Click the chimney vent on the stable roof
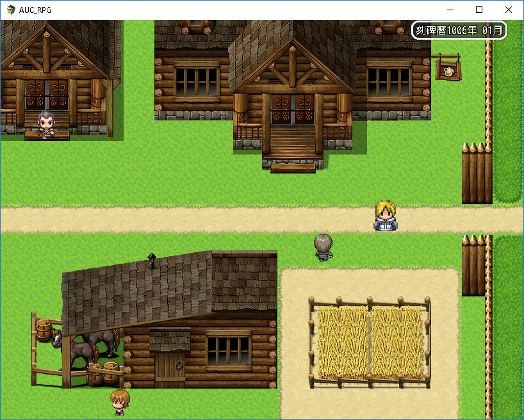The height and width of the screenshot is (420, 524). (x=152, y=261)
